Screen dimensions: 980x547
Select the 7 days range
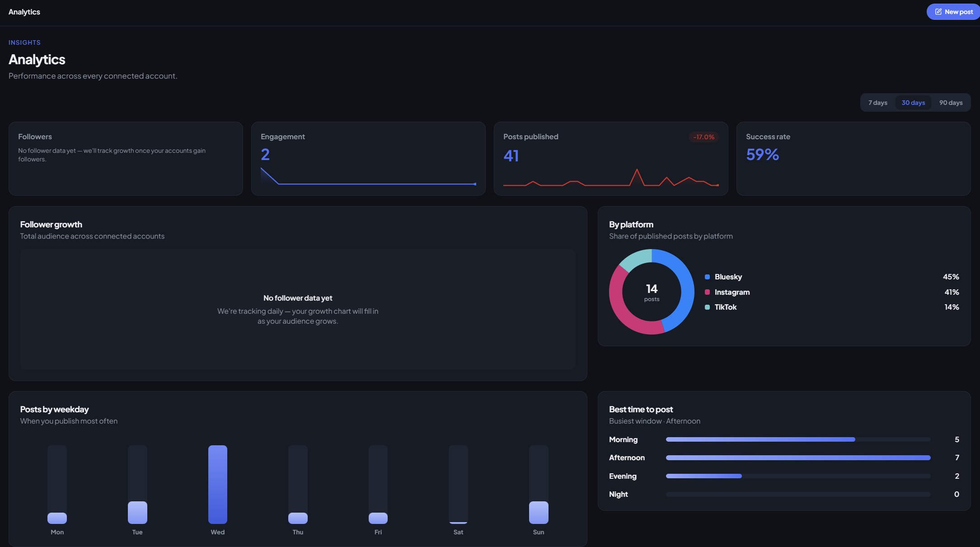pos(878,103)
